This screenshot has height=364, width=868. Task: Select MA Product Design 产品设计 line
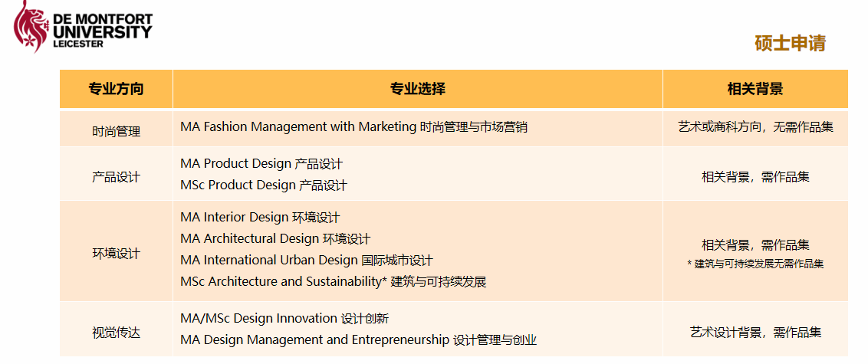pyautogui.click(x=261, y=164)
